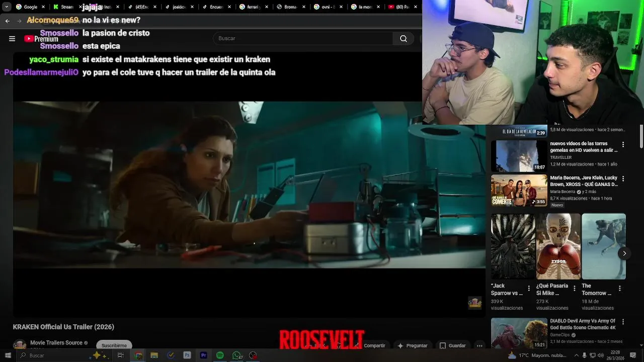
Task: Open the nuevos videos de las torres title
Action: pos(584,147)
